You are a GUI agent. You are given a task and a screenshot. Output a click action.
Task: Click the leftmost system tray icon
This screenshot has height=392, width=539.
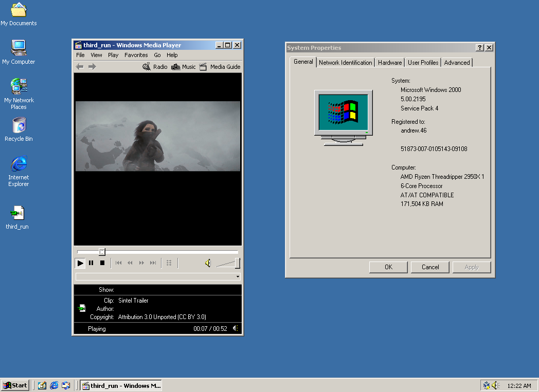click(x=487, y=385)
